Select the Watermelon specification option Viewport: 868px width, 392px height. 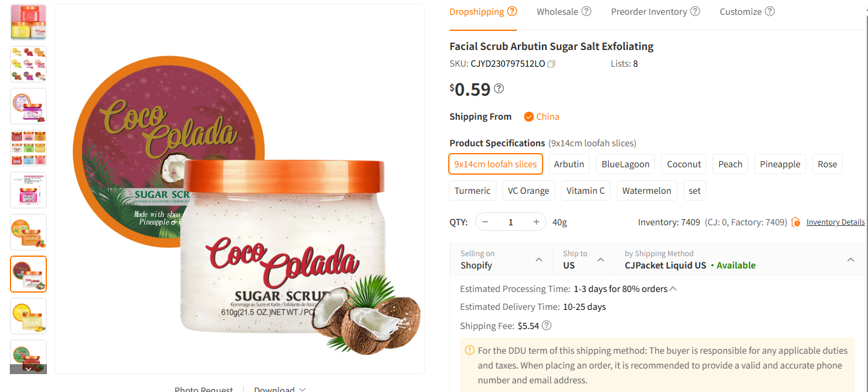click(x=646, y=190)
